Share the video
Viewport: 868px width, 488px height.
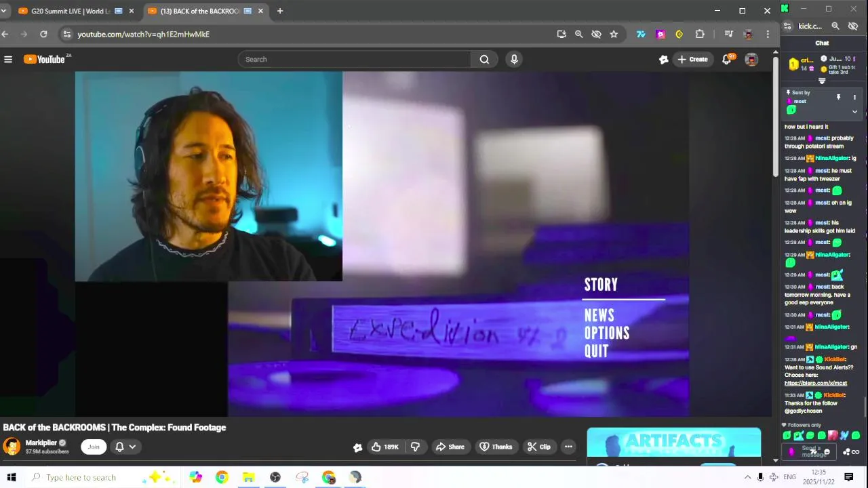point(450,447)
